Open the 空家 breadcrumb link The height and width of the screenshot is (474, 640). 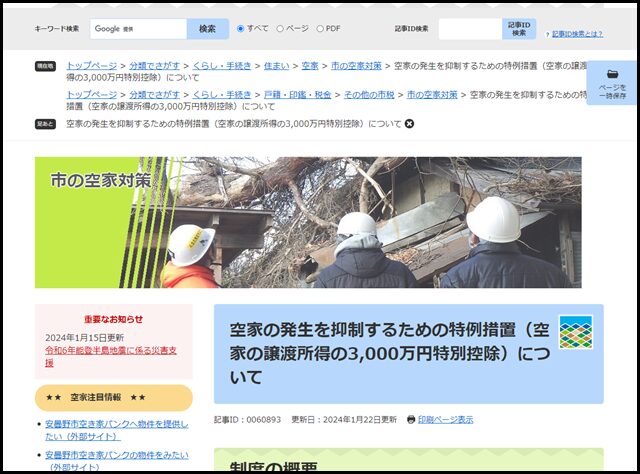[310, 66]
